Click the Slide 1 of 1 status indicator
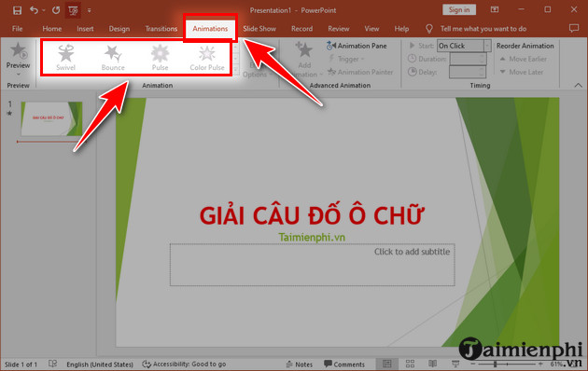Screen dimensions: 588x371 coord(21,364)
